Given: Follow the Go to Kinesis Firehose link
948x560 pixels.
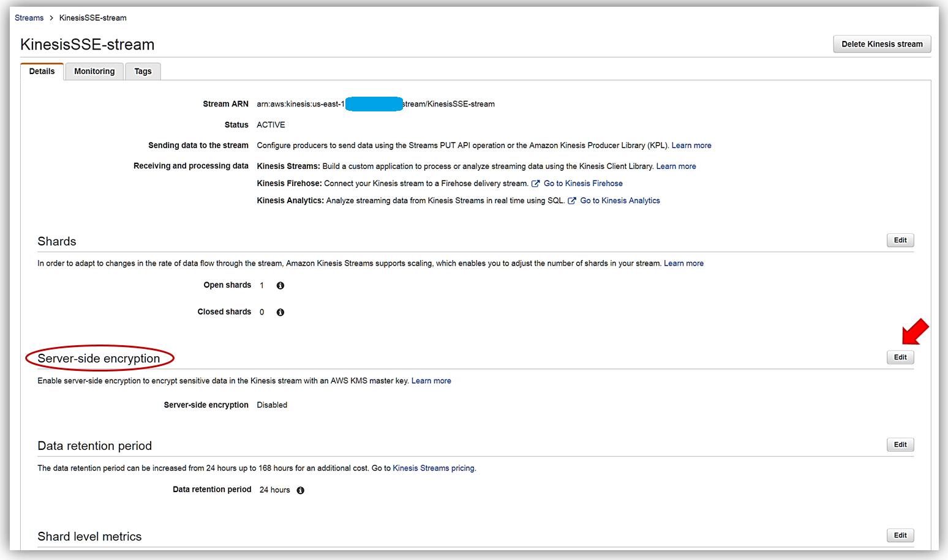Looking at the screenshot, I should (x=582, y=184).
